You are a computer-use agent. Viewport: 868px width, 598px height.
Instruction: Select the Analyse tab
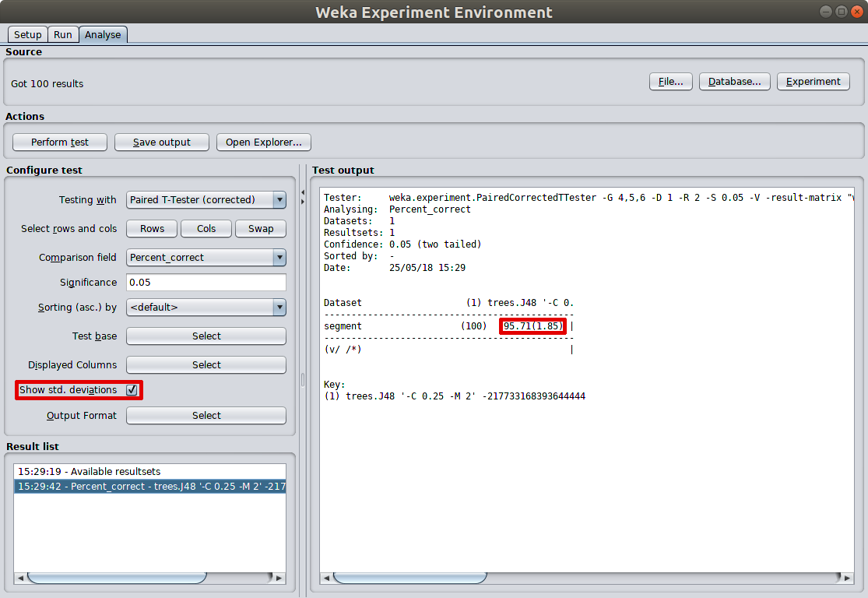coord(103,34)
